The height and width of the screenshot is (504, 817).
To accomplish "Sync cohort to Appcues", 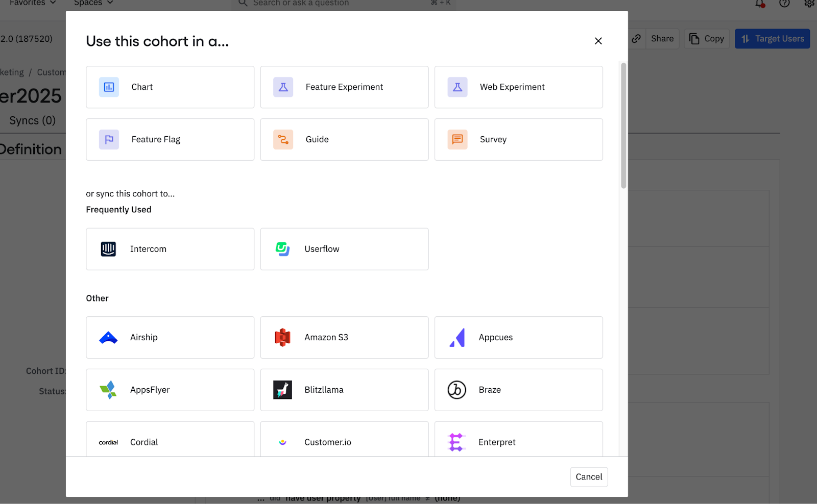I will (x=518, y=338).
